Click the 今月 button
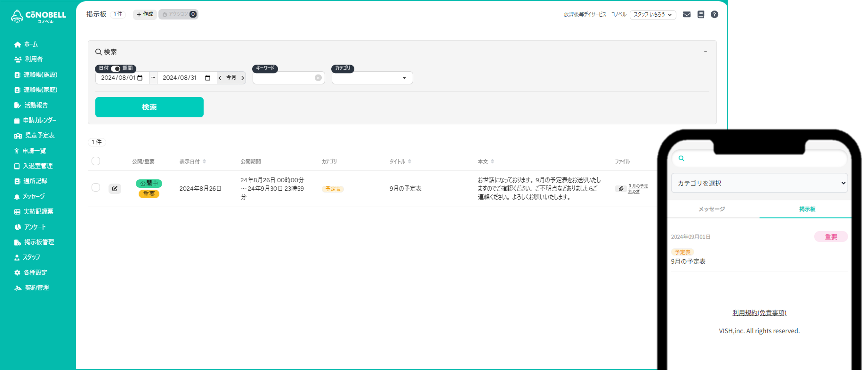Image resolution: width=868 pixels, height=370 pixels. (231, 78)
